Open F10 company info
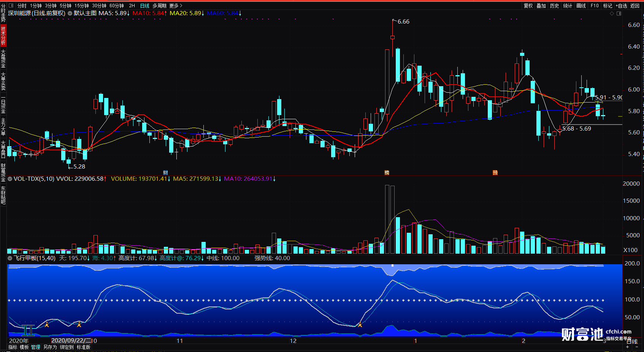Viewport: 644px width, 352px height. point(595,6)
